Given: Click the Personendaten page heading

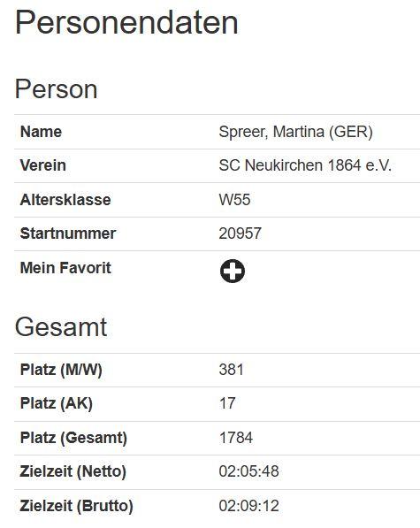Looking at the screenshot, I should (x=126, y=23).
